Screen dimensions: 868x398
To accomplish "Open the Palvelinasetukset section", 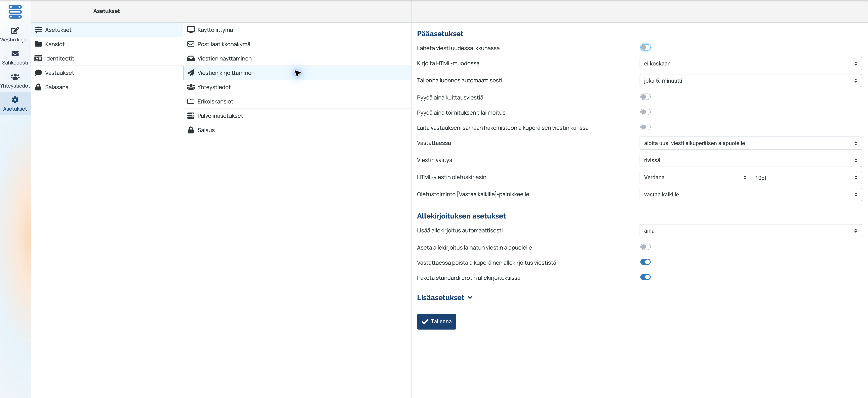I will pyautogui.click(x=297, y=116).
